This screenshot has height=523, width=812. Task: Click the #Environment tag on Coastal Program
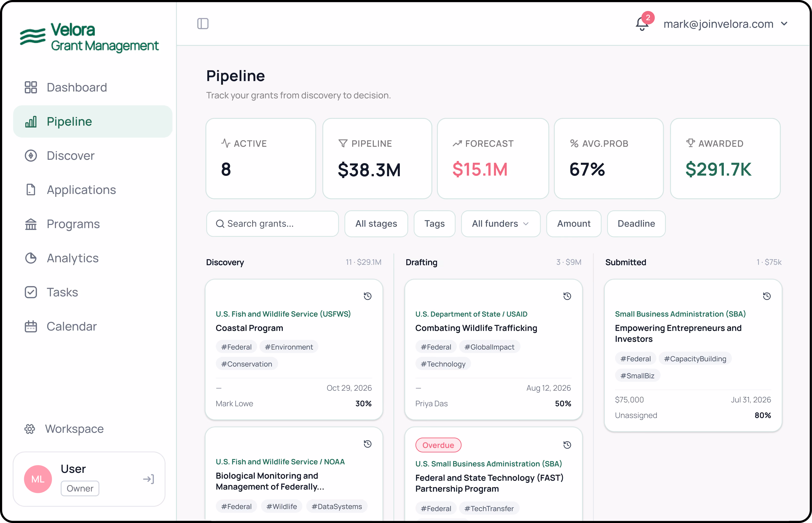pos(289,347)
